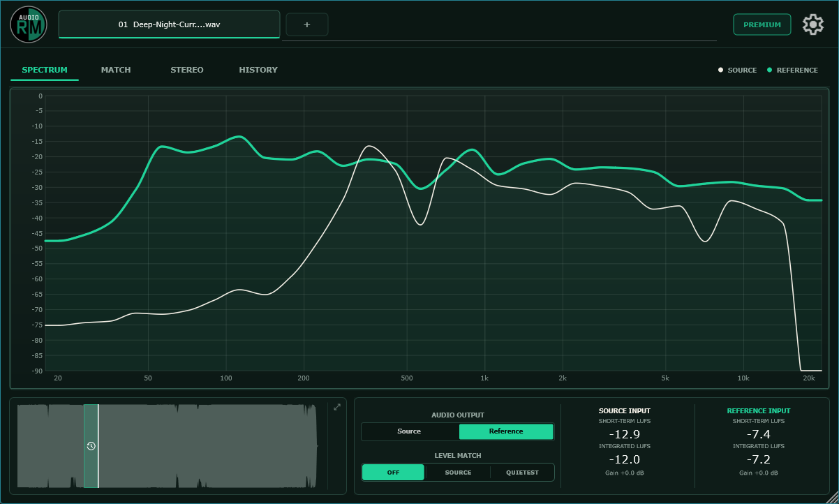This screenshot has width=839, height=504.
Task: Click the source short-term LUFS value -12.9
Action: point(625,434)
